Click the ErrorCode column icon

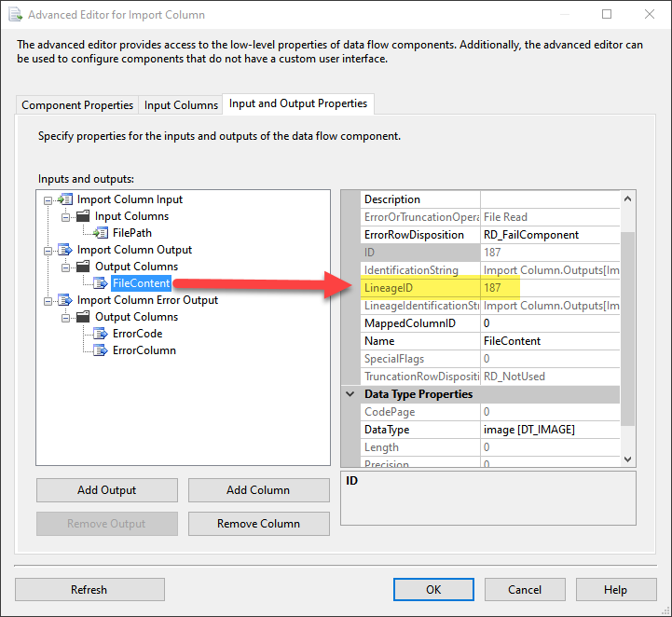101,334
